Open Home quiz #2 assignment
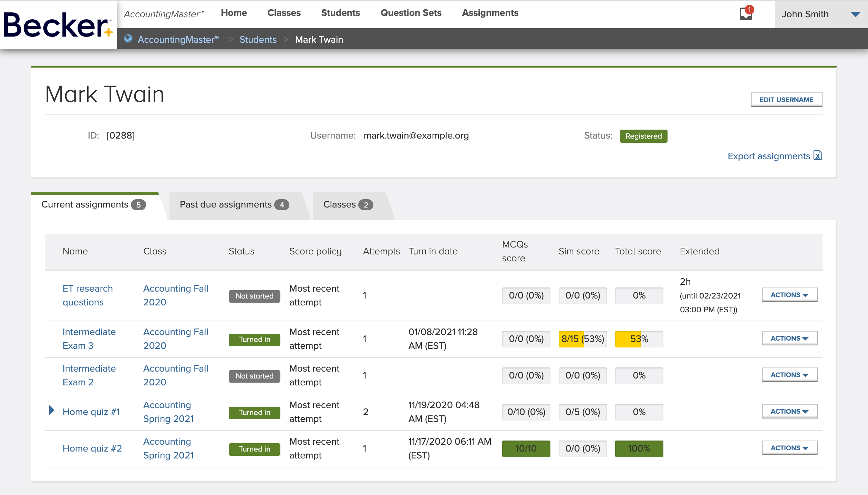 (x=92, y=448)
